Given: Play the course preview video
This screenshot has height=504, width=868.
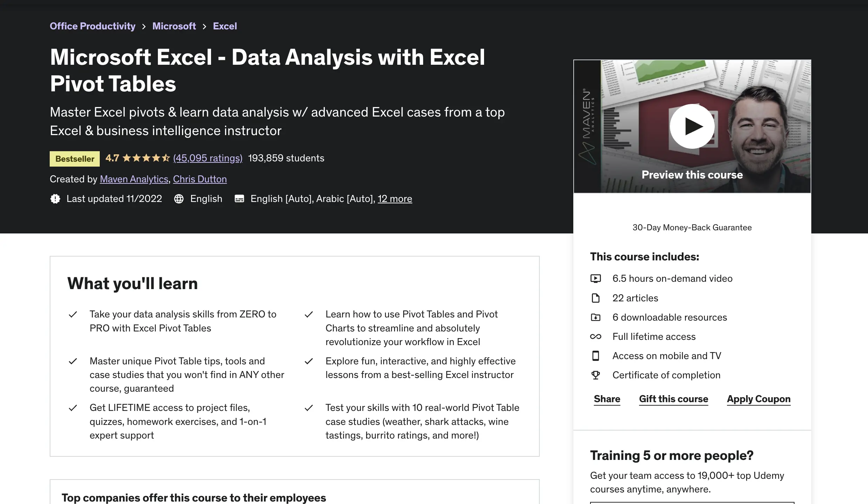Looking at the screenshot, I should 692,126.
